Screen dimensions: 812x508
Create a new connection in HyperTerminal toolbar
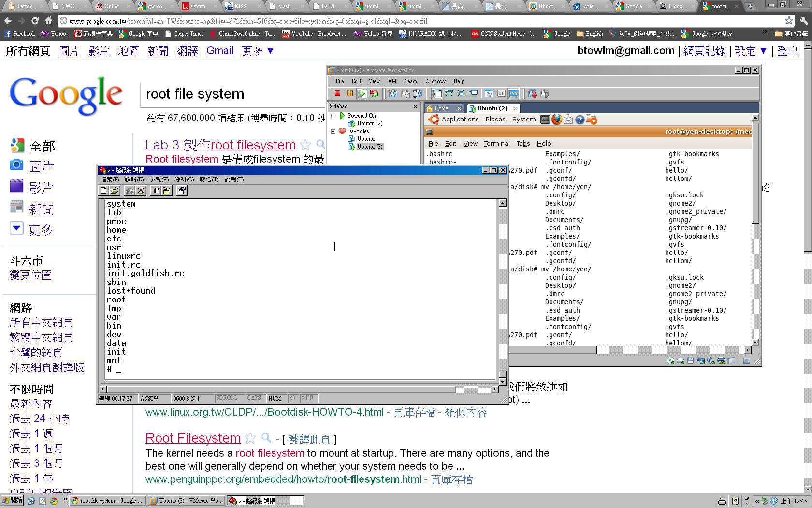pos(103,191)
